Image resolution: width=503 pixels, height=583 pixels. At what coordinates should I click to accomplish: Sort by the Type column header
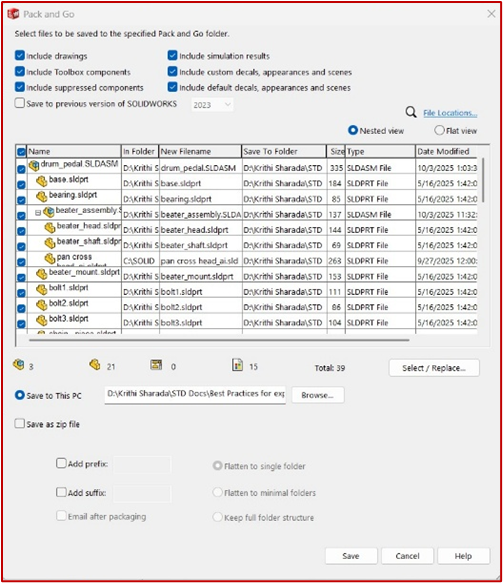[x=380, y=151]
